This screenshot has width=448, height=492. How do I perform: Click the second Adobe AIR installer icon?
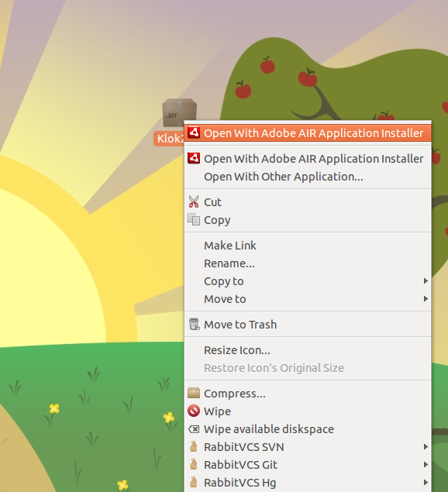[194, 159]
